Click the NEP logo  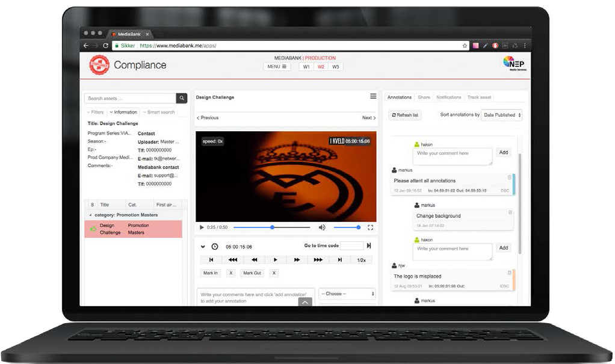[x=515, y=63]
